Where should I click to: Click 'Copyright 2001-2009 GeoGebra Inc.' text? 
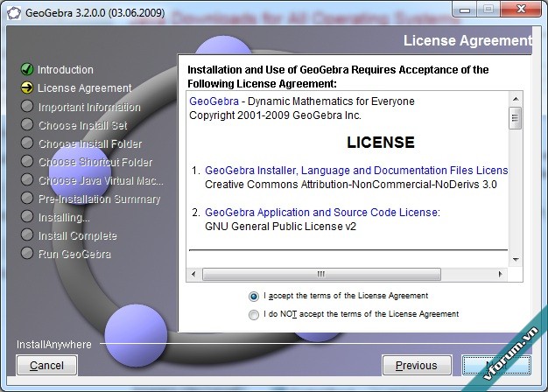275,115
